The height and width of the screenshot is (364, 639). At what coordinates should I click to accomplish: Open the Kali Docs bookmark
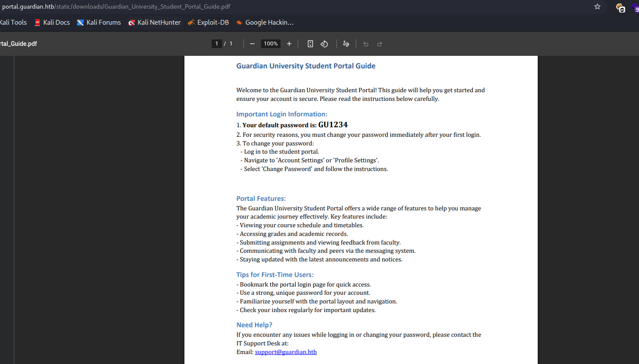coord(52,23)
